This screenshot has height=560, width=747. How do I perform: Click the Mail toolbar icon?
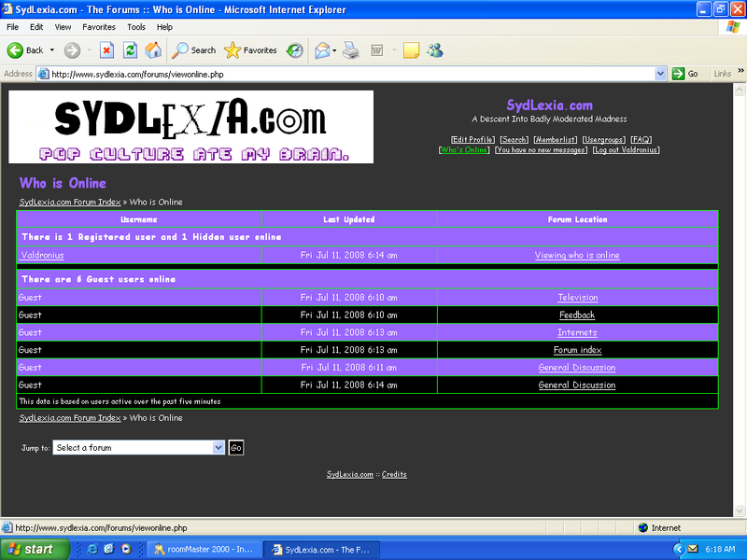click(322, 50)
